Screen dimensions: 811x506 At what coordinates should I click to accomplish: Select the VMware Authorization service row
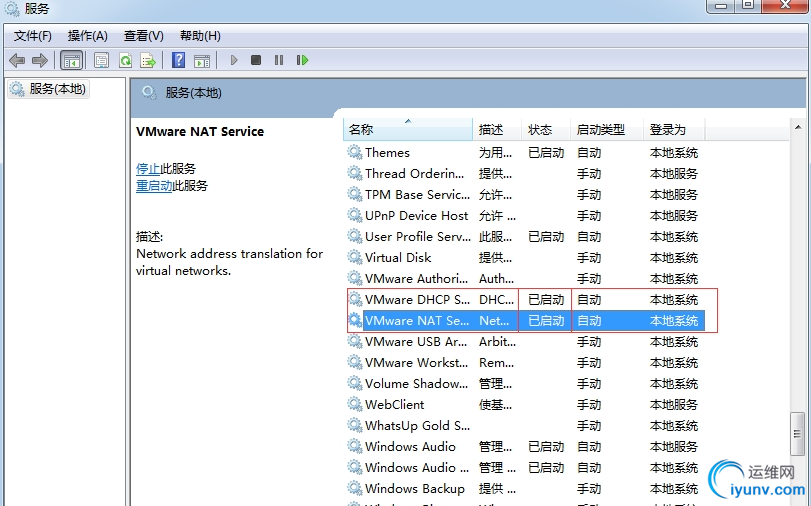click(x=525, y=279)
